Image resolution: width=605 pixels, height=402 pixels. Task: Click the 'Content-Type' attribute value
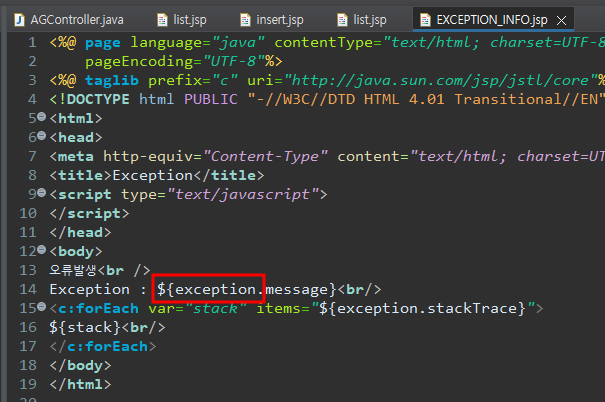click(x=265, y=157)
